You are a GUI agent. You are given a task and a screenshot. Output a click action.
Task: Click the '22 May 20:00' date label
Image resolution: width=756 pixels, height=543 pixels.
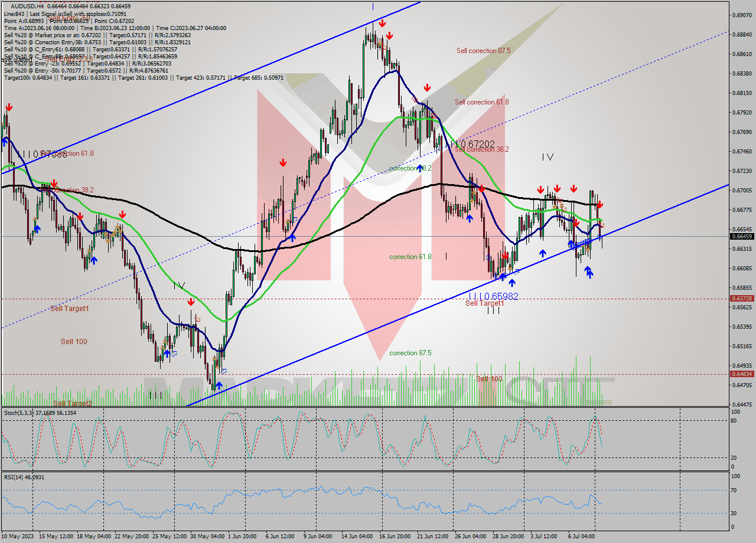[131, 537]
